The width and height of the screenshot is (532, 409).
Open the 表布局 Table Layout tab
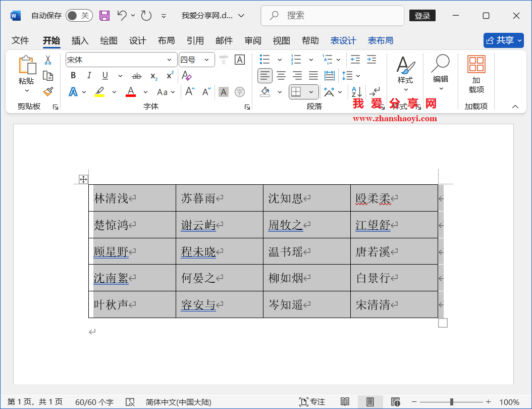pyautogui.click(x=381, y=41)
